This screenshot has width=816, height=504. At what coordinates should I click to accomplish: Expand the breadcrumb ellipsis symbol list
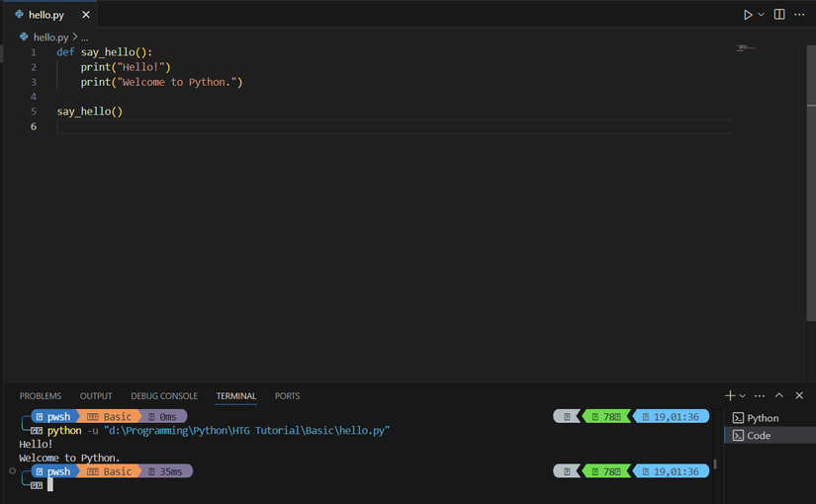coord(85,37)
